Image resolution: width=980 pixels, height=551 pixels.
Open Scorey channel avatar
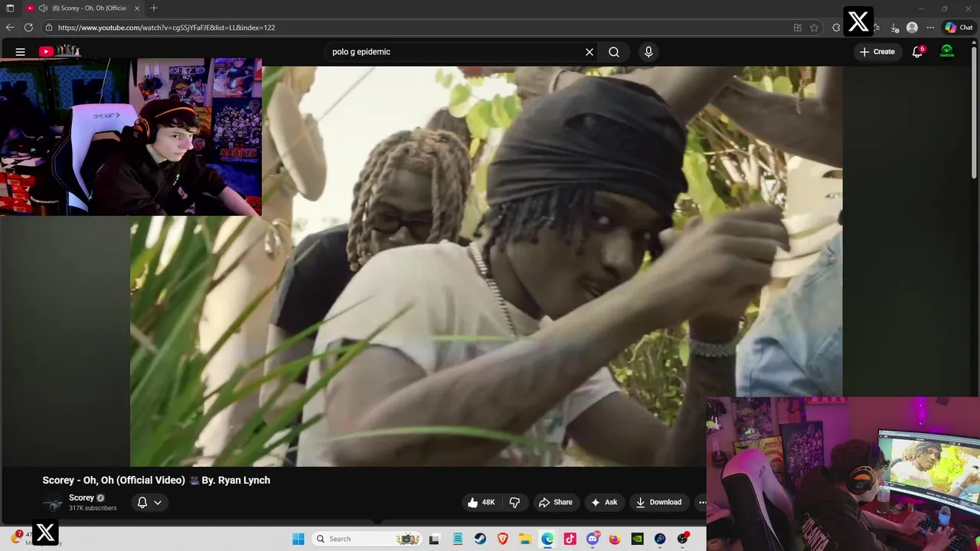tap(53, 504)
